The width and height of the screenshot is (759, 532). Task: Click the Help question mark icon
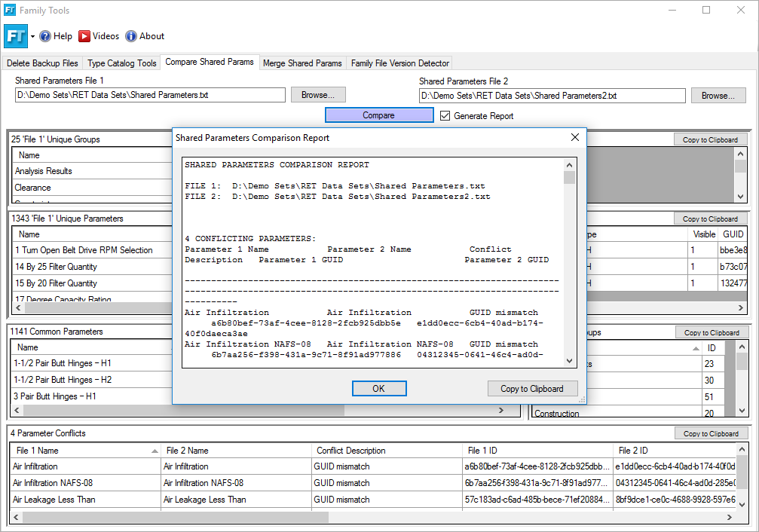(x=45, y=36)
